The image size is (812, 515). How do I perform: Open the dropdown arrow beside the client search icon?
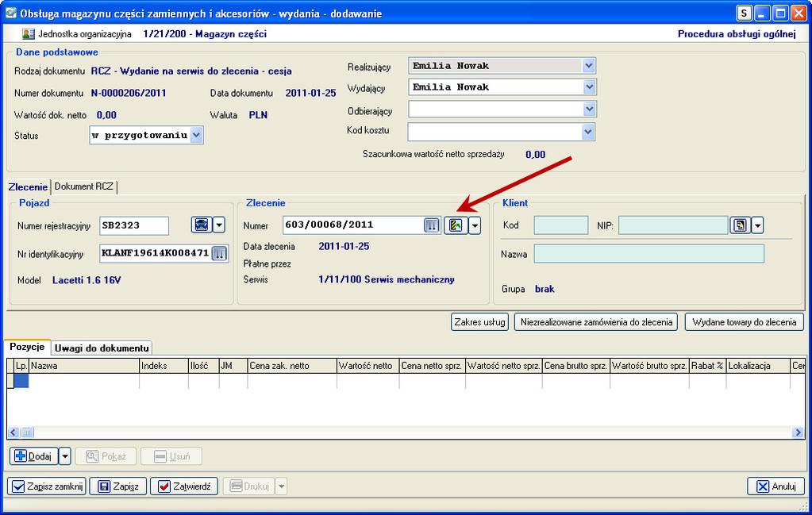click(757, 225)
